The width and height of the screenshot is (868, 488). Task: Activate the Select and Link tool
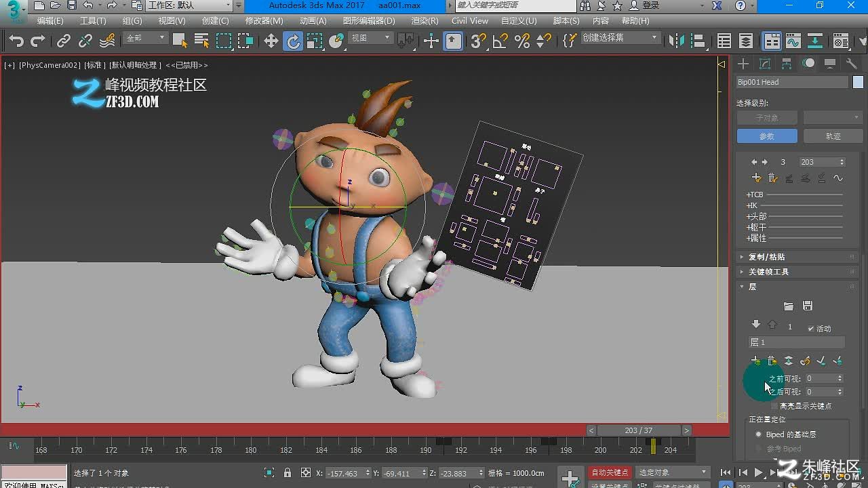[64, 41]
